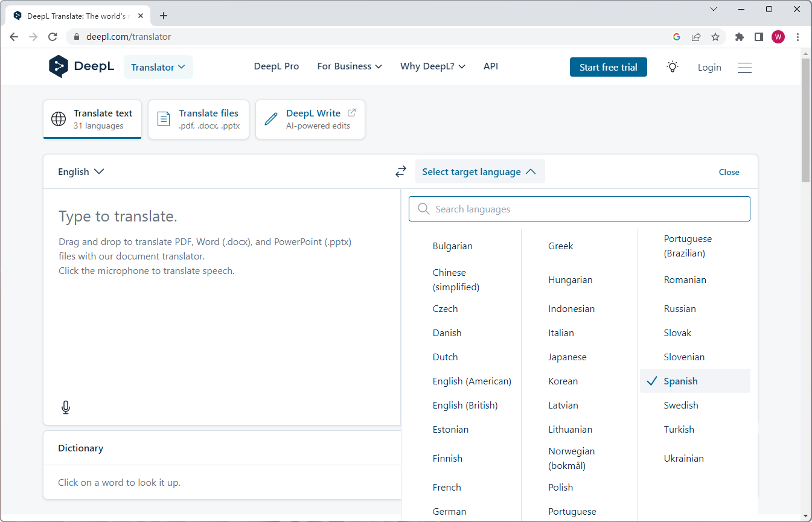The image size is (812, 522).
Task: Switch to the Translate files tab
Action: (199, 119)
